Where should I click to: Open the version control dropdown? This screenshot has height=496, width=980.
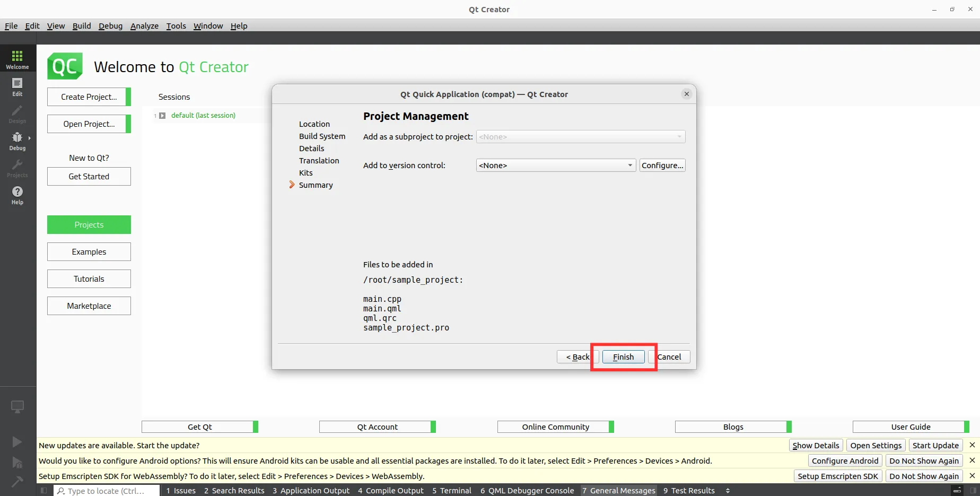pos(555,166)
